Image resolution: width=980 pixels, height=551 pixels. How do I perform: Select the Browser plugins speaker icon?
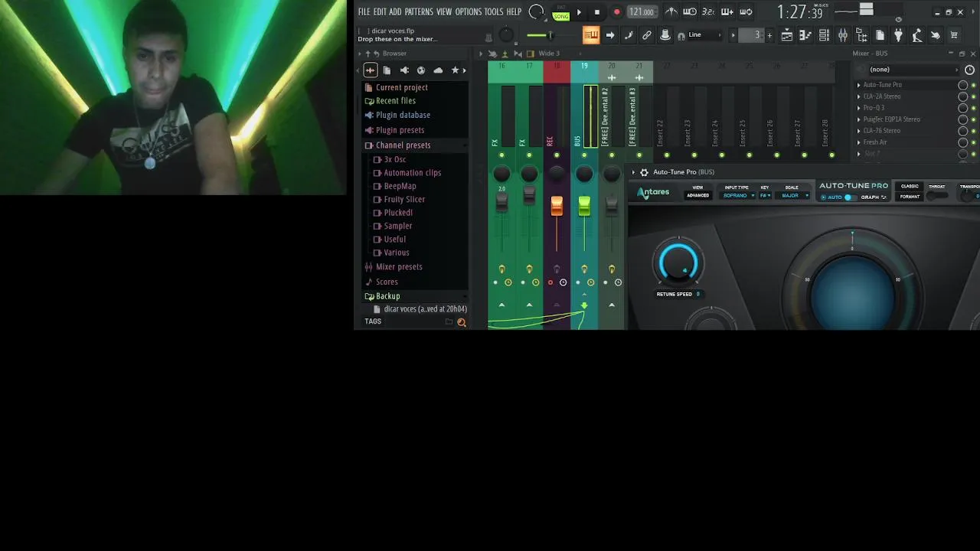(x=404, y=70)
